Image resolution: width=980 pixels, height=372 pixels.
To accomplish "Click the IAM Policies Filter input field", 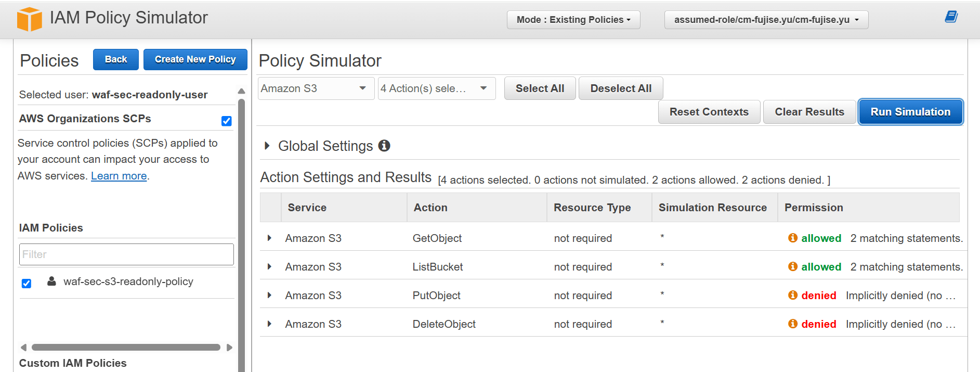I will coord(126,254).
